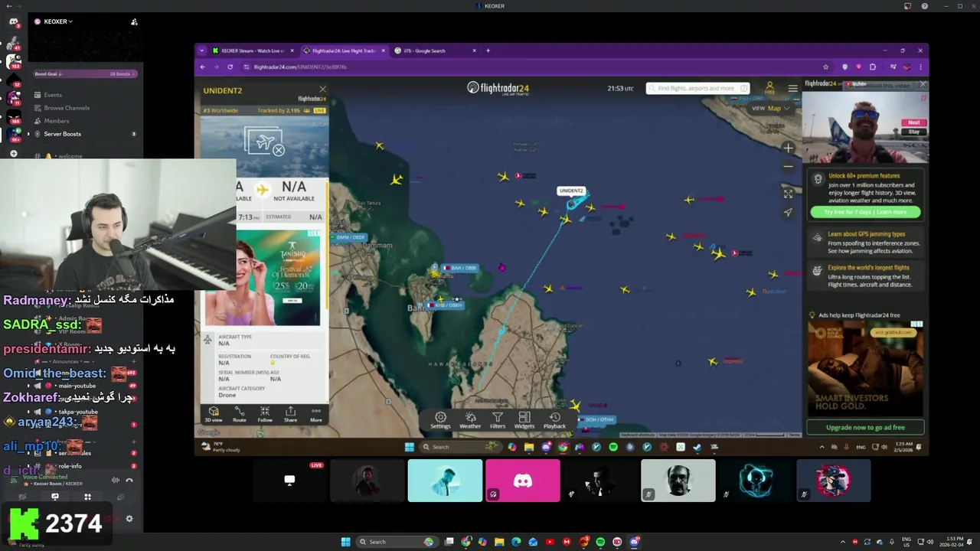Click the browser address bar URL
980x551 pixels.
pyautogui.click(x=300, y=67)
